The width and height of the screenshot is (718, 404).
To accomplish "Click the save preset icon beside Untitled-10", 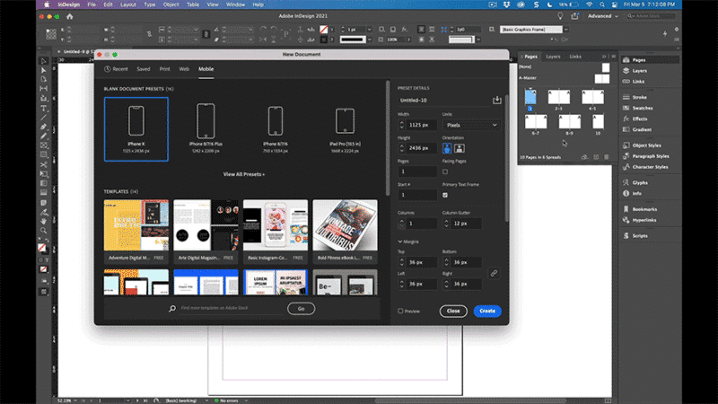I will pyautogui.click(x=497, y=100).
